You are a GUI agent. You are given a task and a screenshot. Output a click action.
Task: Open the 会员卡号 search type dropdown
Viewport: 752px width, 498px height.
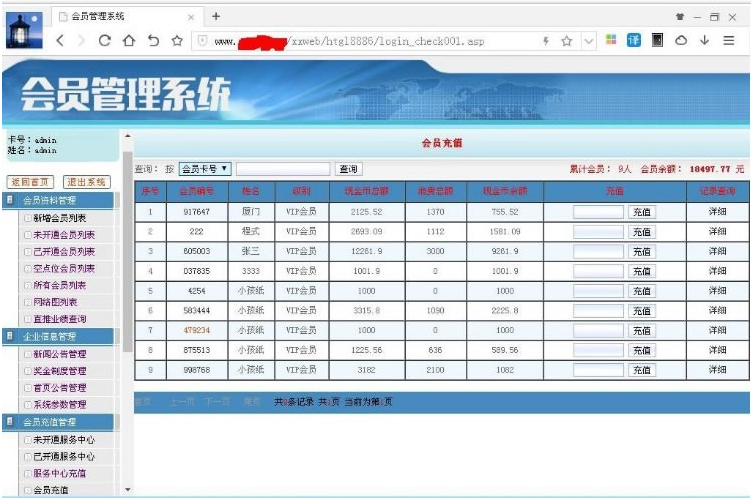coord(205,169)
